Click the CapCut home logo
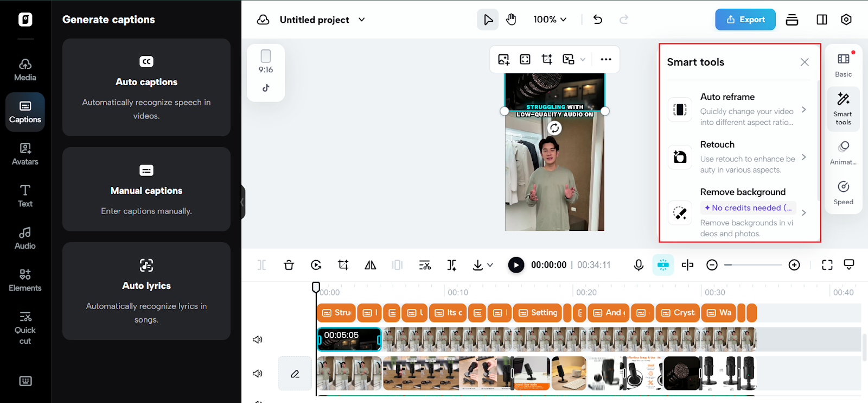The width and height of the screenshot is (868, 403). coord(25,20)
